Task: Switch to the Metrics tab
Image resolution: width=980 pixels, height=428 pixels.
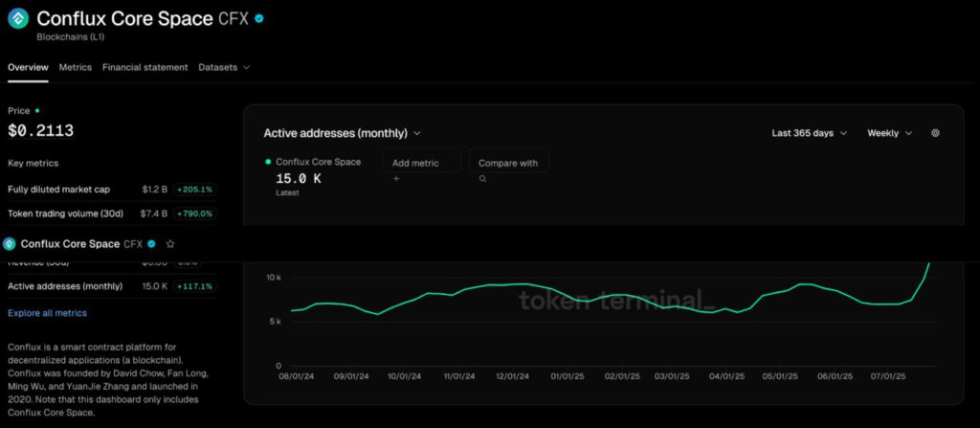Action: pyautogui.click(x=75, y=67)
